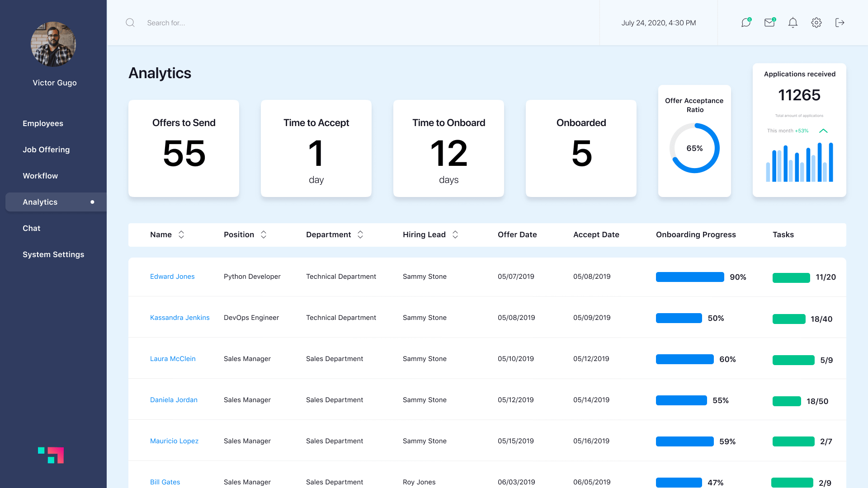Open Kassandra Jenkins's profile link

tap(179, 317)
